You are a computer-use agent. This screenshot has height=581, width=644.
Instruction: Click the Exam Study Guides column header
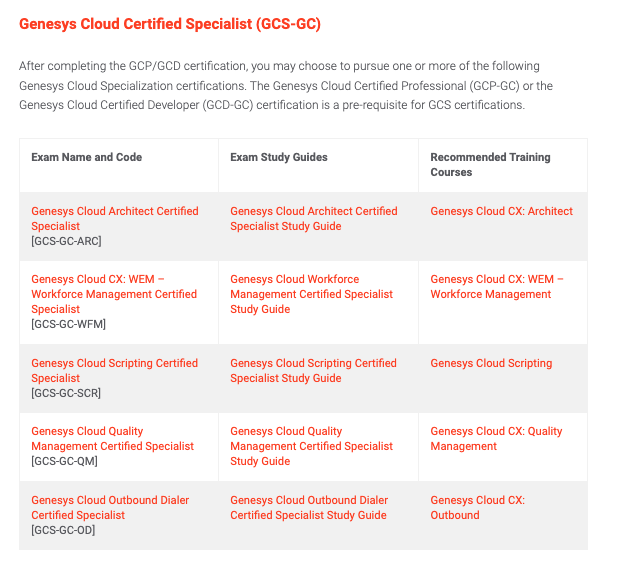[278, 157]
